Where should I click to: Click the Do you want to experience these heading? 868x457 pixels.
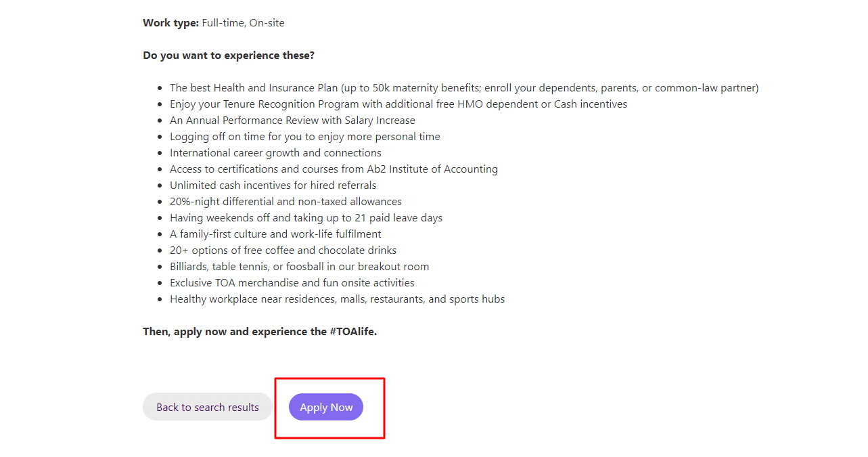[228, 55]
